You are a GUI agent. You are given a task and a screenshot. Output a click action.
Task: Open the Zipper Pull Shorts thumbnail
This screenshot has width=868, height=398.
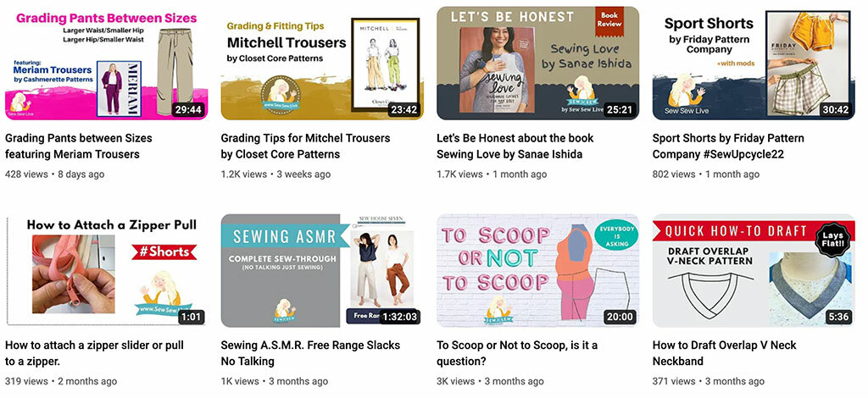coord(106,270)
